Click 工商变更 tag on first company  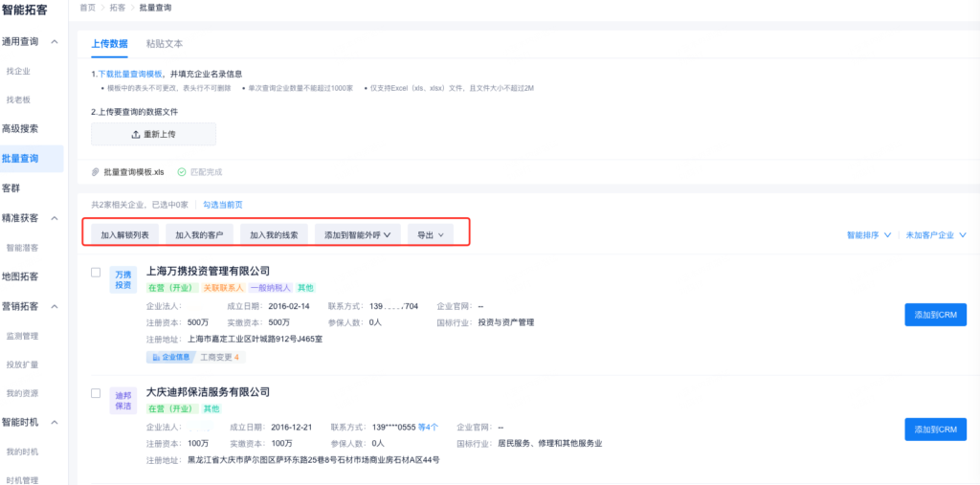pos(221,357)
